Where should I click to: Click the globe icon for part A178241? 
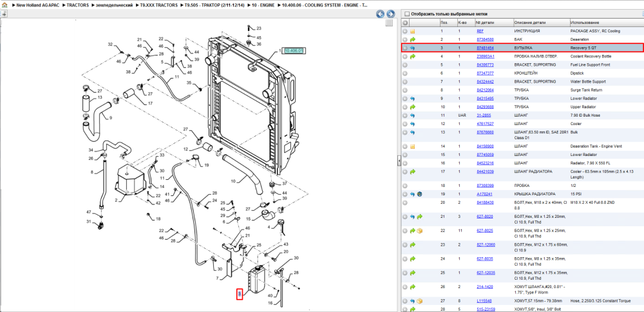(420, 194)
